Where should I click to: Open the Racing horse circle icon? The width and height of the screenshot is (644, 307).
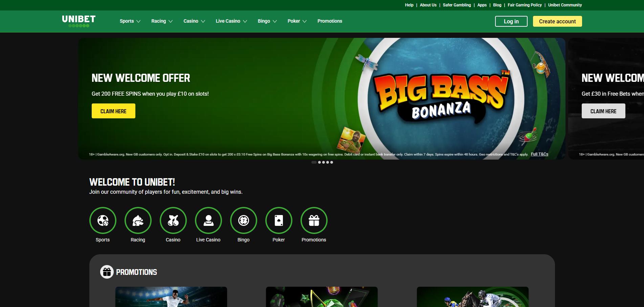tap(138, 220)
